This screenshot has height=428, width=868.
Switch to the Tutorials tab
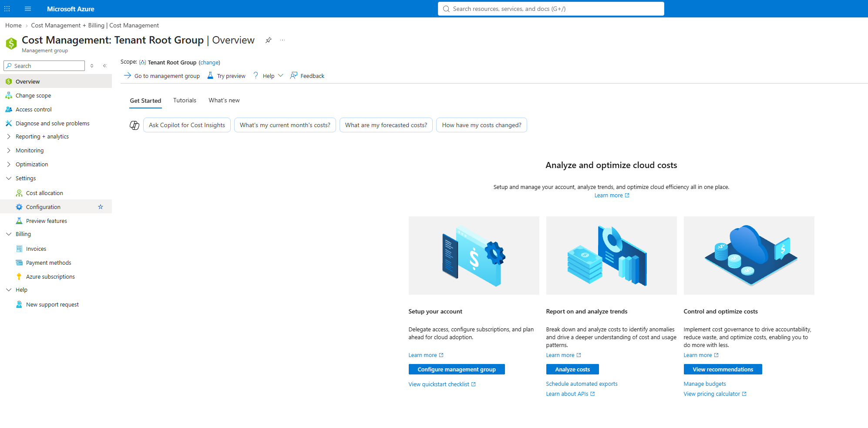tap(185, 100)
